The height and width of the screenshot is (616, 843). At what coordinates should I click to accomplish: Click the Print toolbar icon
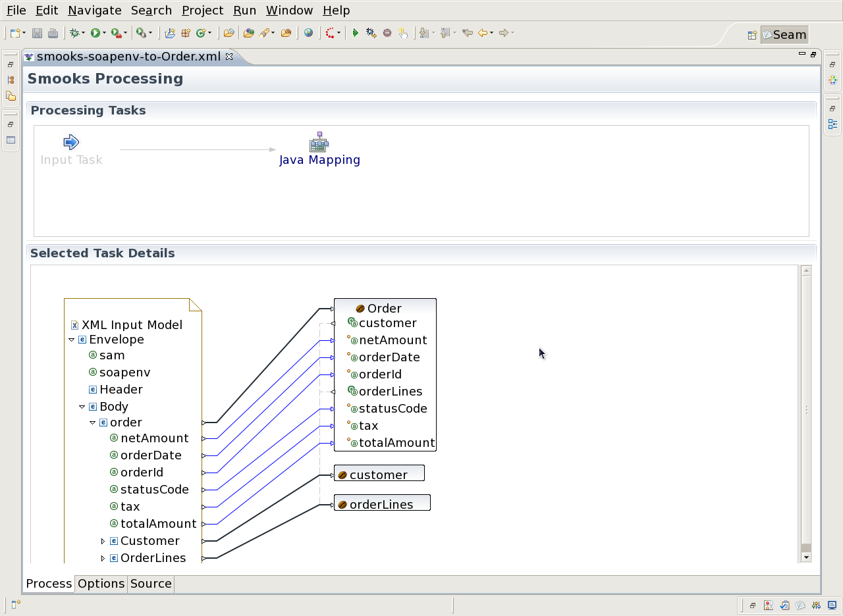[53, 33]
